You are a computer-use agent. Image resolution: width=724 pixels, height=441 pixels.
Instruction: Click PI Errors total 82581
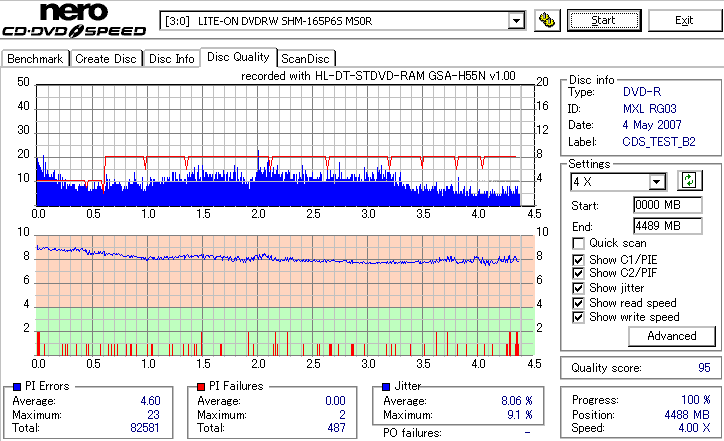pyautogui.click(x=145, y=428)
